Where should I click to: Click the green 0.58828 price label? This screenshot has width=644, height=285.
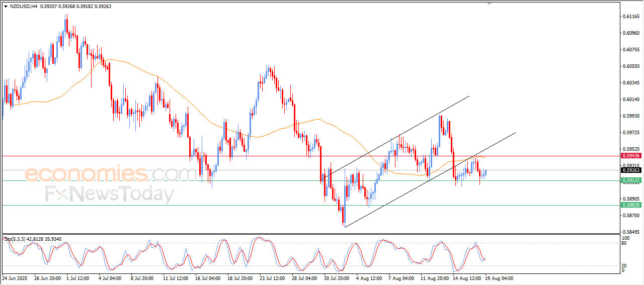pos(630,205)
